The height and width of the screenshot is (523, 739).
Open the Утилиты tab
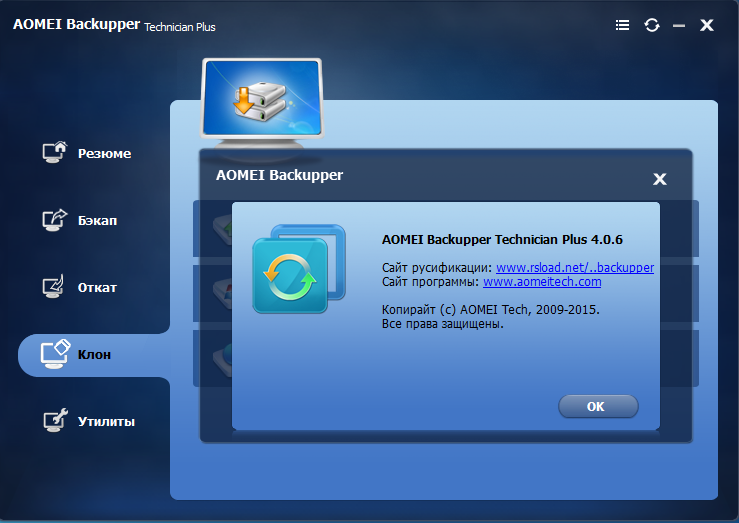(106, 422)
